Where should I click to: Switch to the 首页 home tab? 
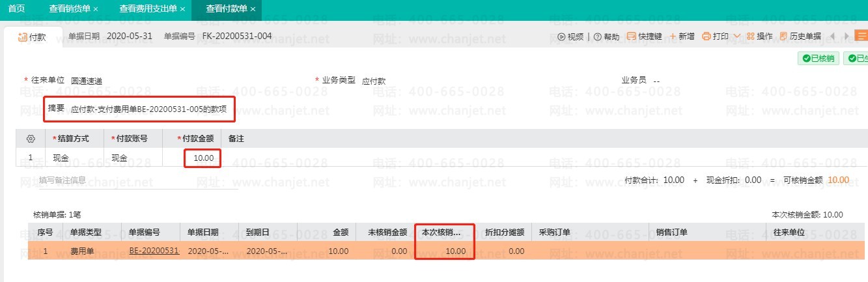click(17, 9)
